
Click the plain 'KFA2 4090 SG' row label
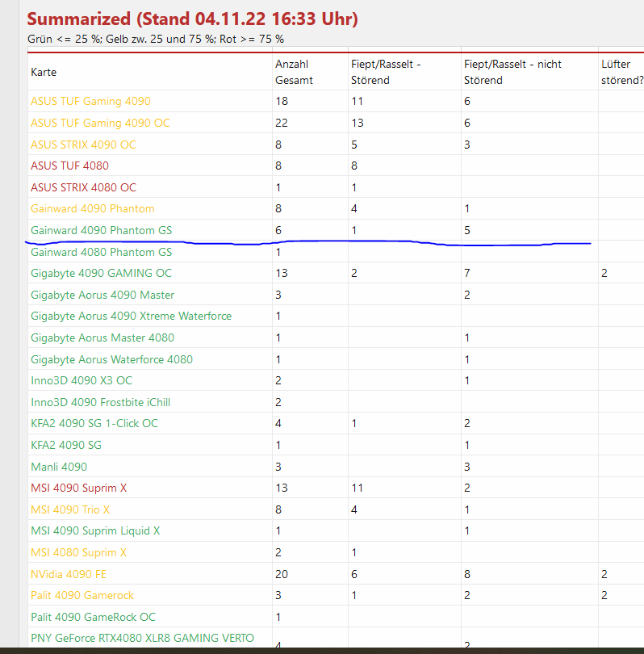[66, 446]
